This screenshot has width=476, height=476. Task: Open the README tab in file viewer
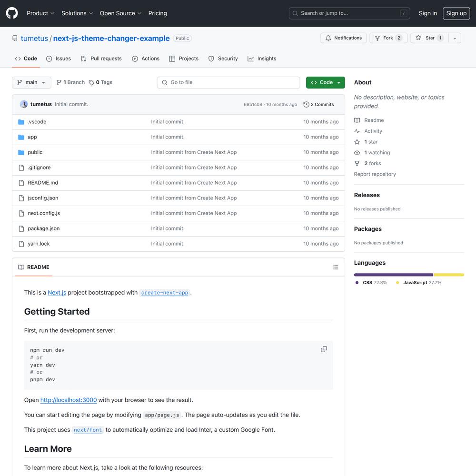point(34,267)
